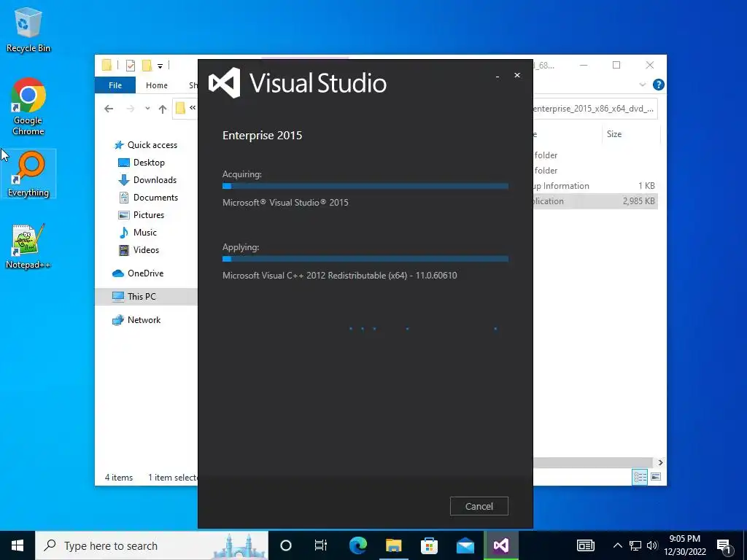Go back using File Explorer back arrow
747x560 pixels.
(109, 109)
